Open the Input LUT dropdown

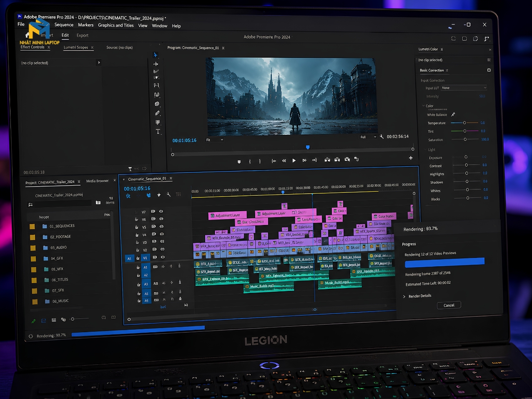[464, 88]
